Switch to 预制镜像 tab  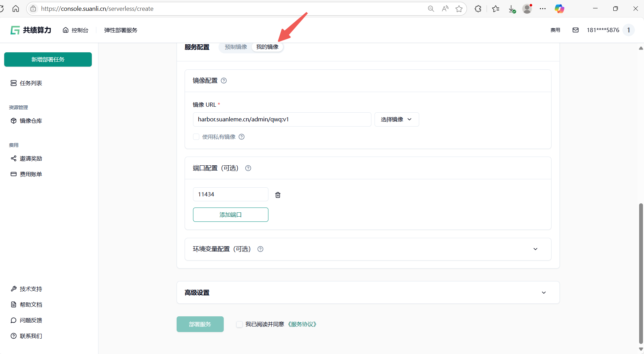click(x=236, y=47)
